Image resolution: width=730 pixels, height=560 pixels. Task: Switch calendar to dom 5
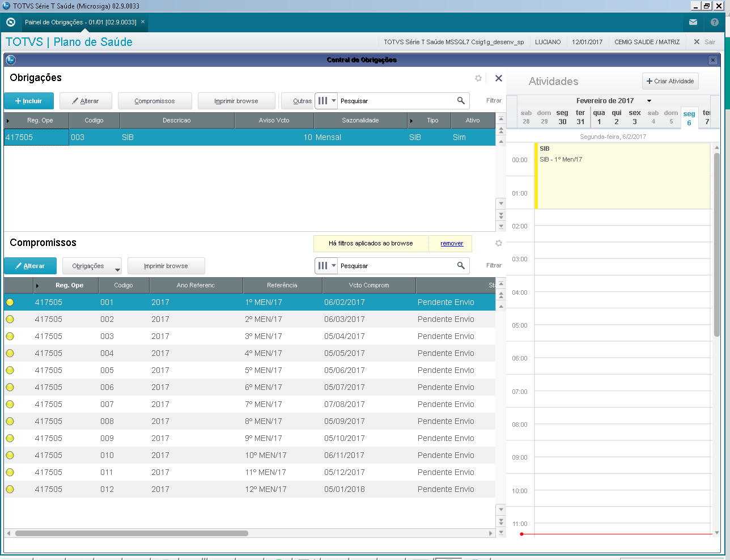(x=671, y=117)
